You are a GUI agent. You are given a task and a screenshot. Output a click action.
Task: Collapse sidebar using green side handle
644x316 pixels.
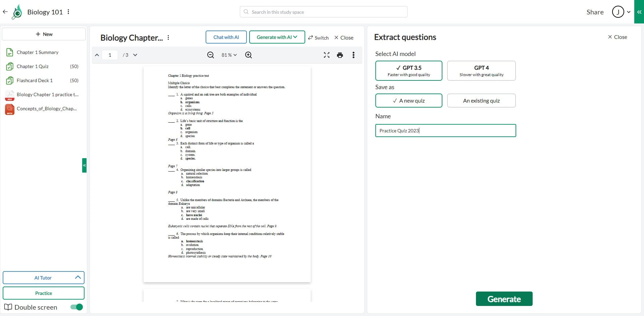(84, 165)
